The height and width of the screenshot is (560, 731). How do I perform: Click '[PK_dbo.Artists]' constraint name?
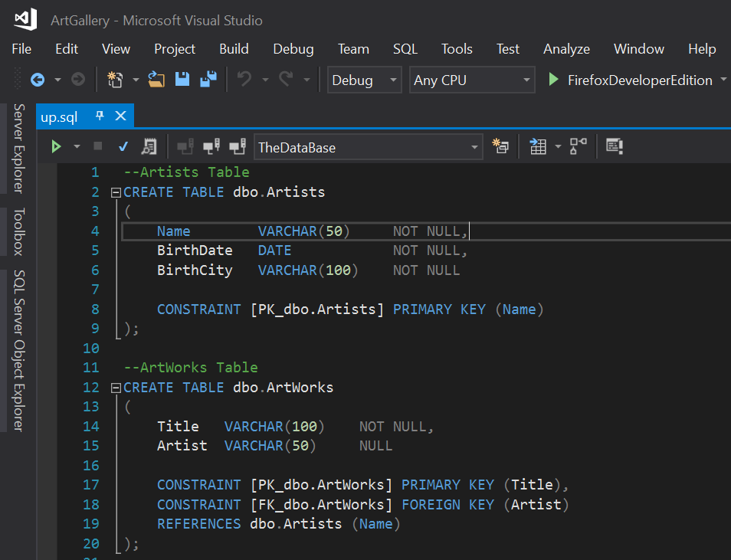[317, 309]
